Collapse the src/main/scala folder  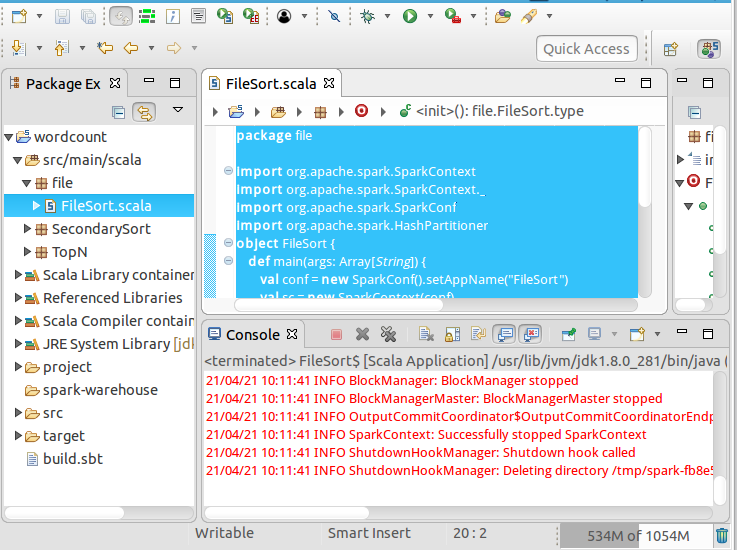click(x=17, y=160)
